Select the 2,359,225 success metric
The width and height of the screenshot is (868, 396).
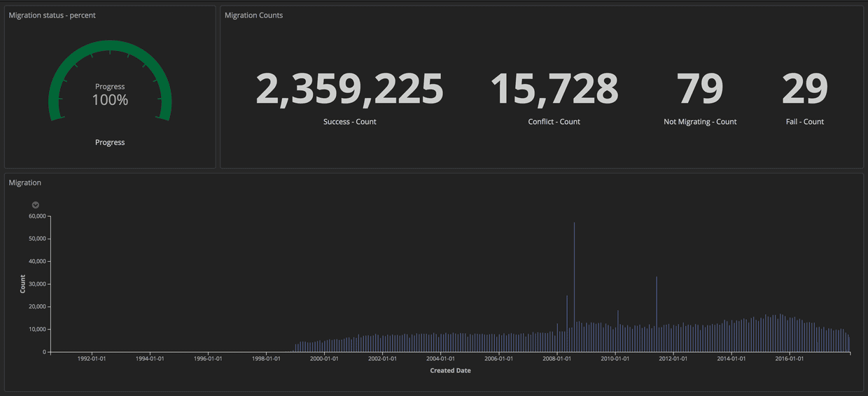pyautogui.click(x=349, y=90)
